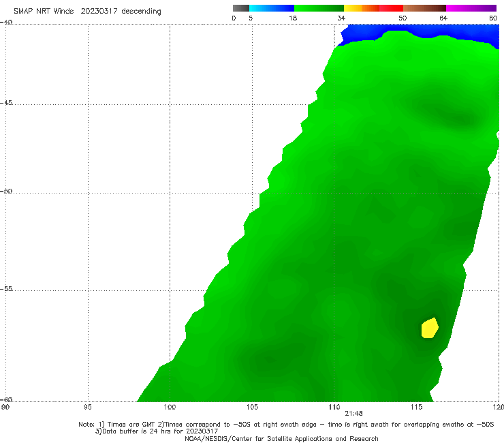Click the latitude axis label '-55'

(6, 288)
